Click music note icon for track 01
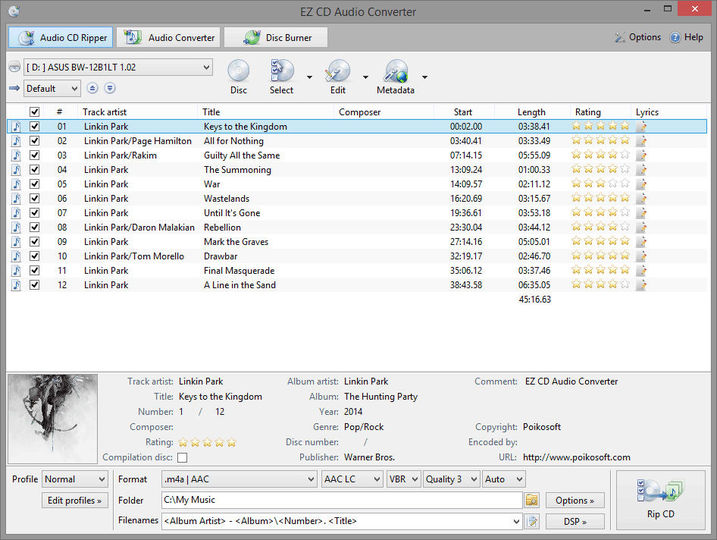The width and height of the screenshot is (717, 540). click(16, 127)
